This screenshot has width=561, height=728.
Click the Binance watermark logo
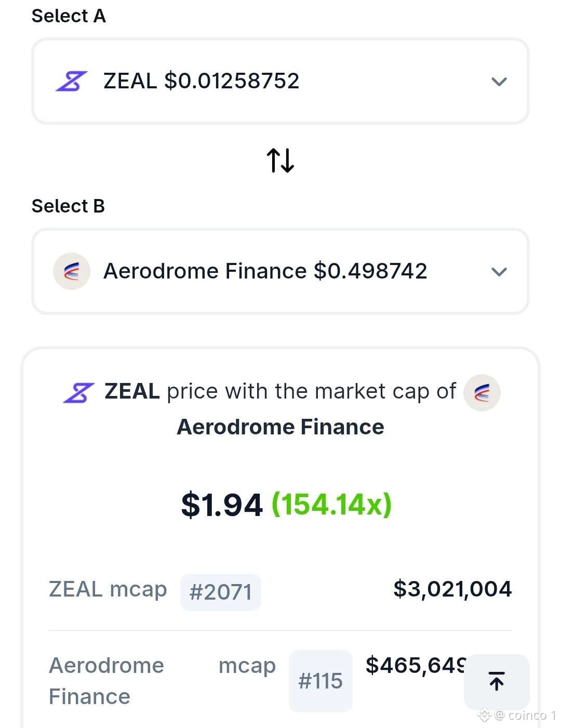(484, 716)
